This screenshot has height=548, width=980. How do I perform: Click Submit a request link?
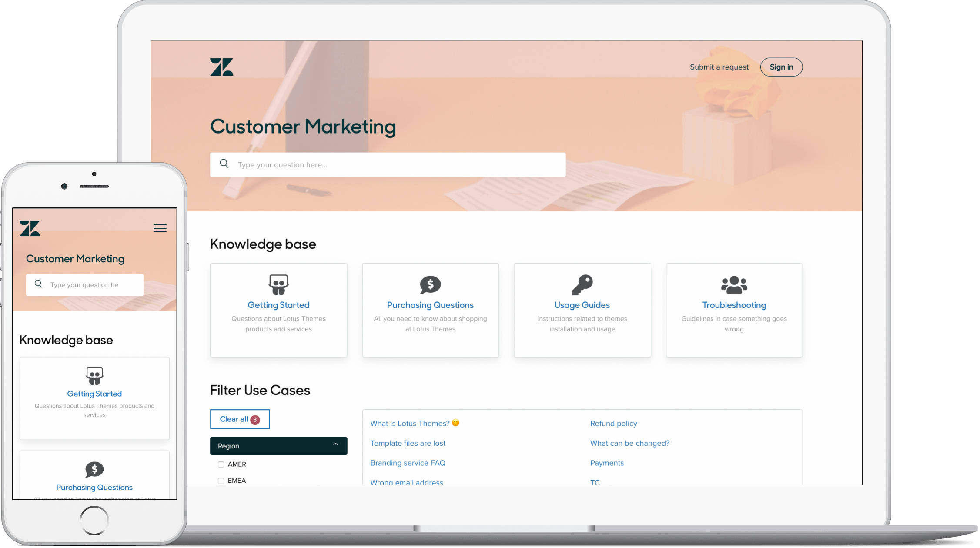point(719,67)
